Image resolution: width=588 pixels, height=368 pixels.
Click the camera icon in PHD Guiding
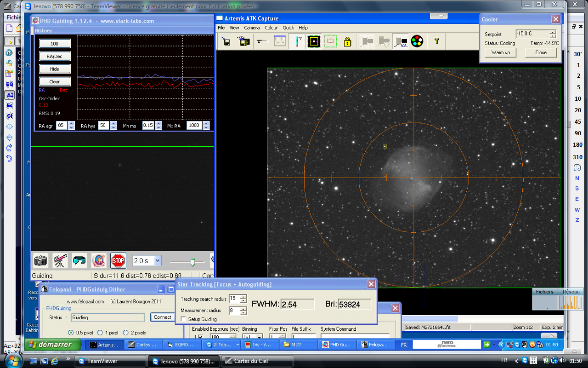[41, 261]
